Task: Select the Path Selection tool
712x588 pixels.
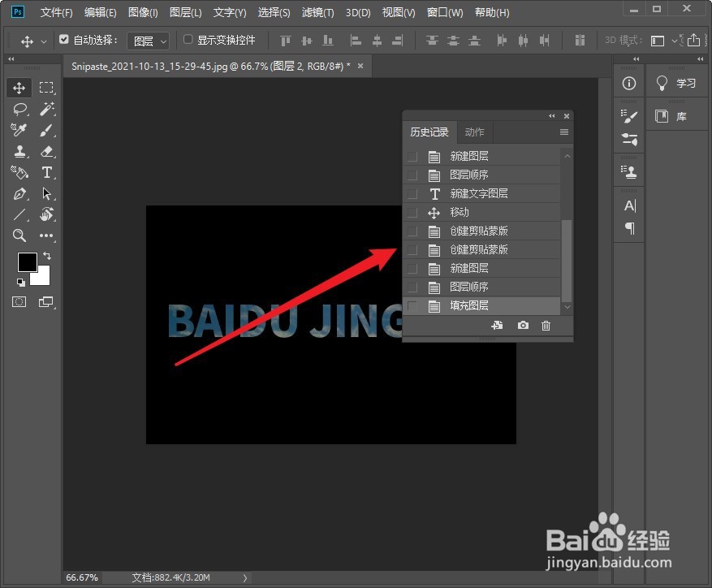Action: 46,193
